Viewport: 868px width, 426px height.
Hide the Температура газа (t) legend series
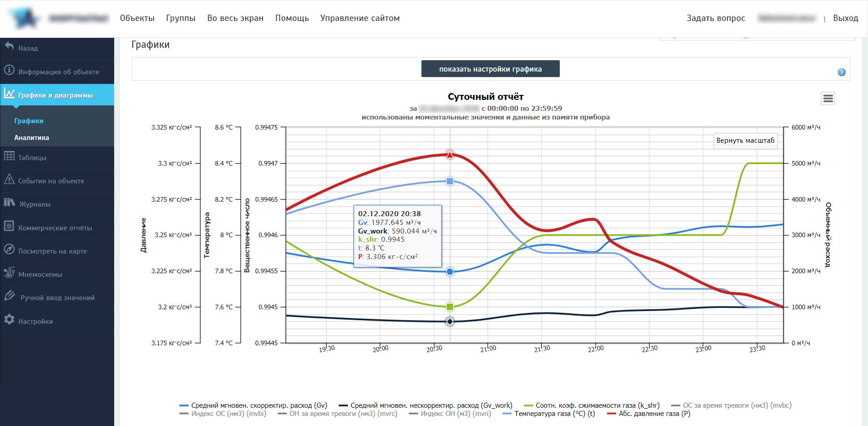554,414
